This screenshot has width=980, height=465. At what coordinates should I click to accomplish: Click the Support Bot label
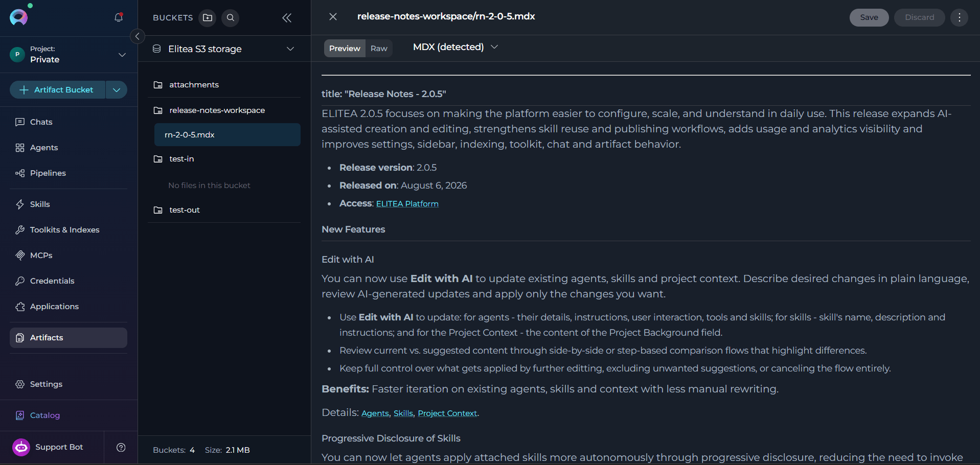pyautogui.click(x=59, y=447)
